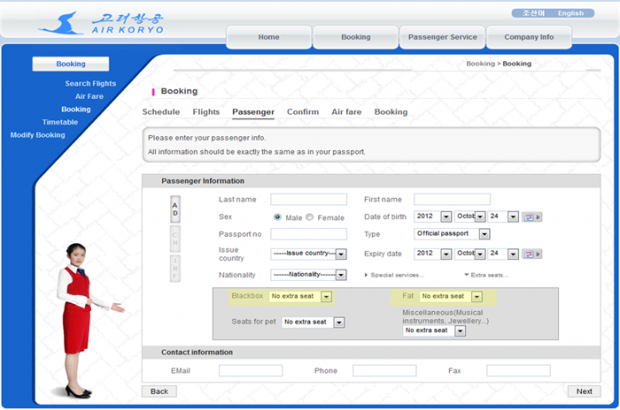Open passport Type dropdown
620x410 pixels.
452,234
